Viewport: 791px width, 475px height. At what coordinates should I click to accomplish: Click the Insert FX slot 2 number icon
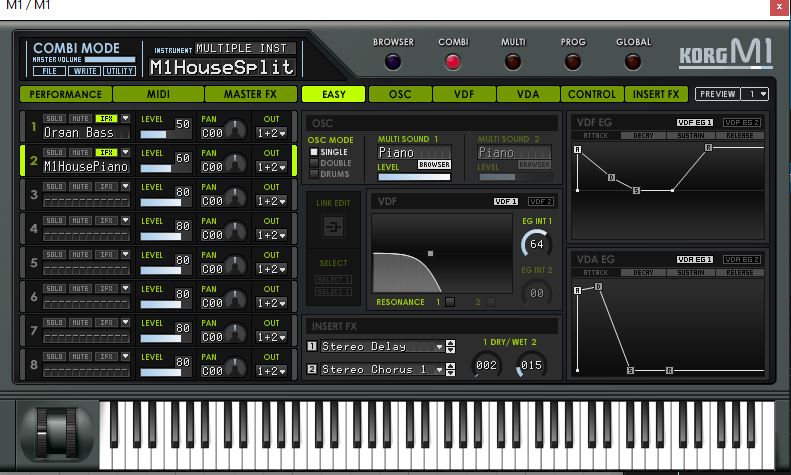312,369
